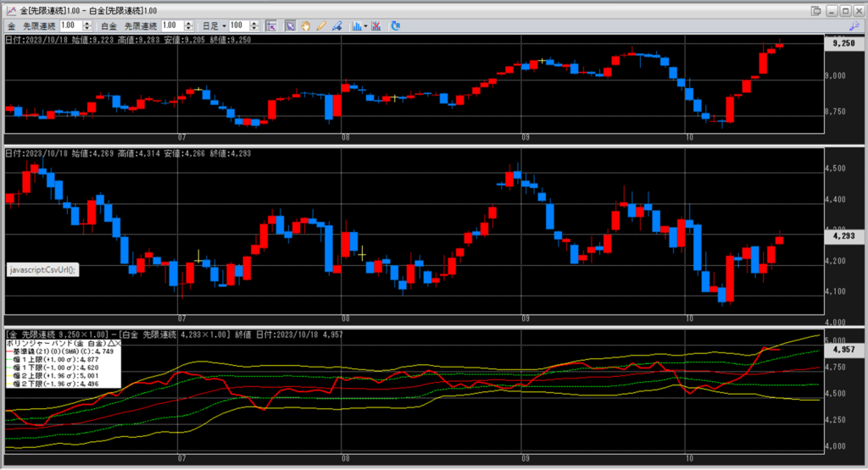Click the eraser marker tool icon

(x=337, y=25)
